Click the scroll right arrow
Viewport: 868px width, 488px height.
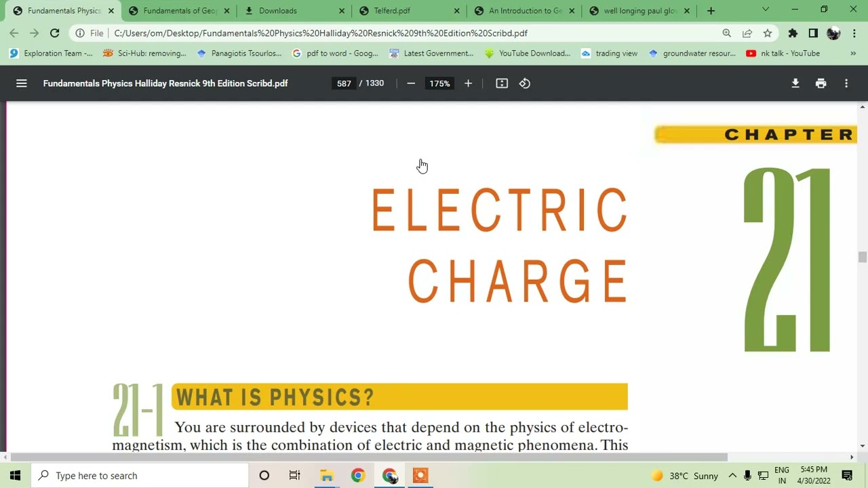852,457
